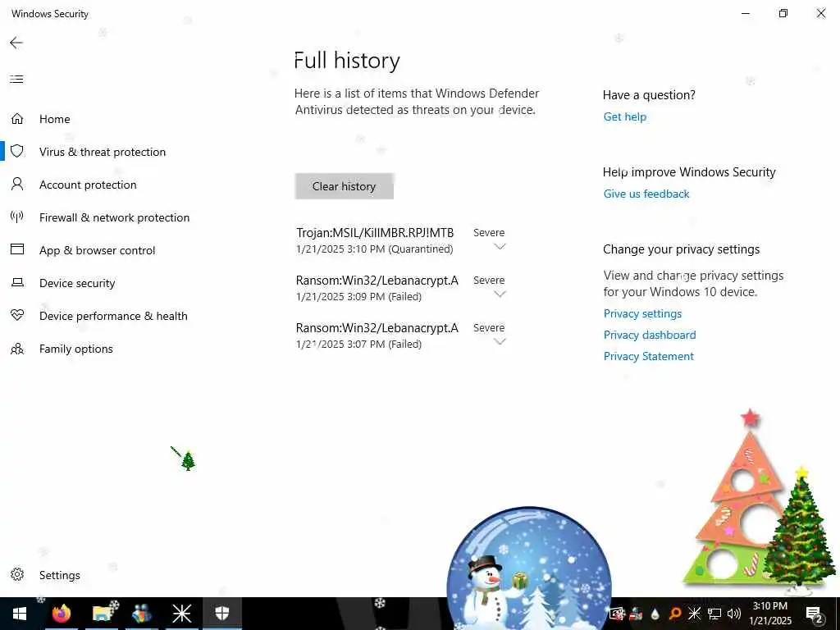The height and width of the screenshot is (630, 840).
Task: Open the hamburger navigation menu
Action: [x=16, y=80]
